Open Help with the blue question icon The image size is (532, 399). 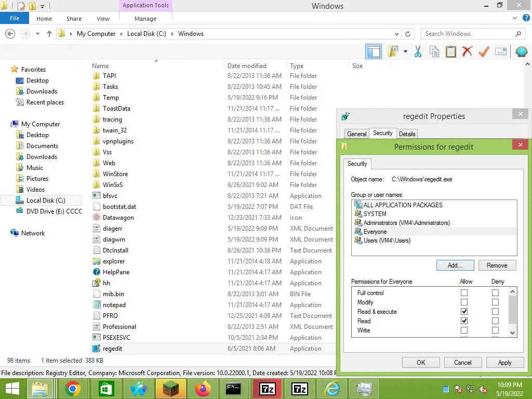coord(526,18)
